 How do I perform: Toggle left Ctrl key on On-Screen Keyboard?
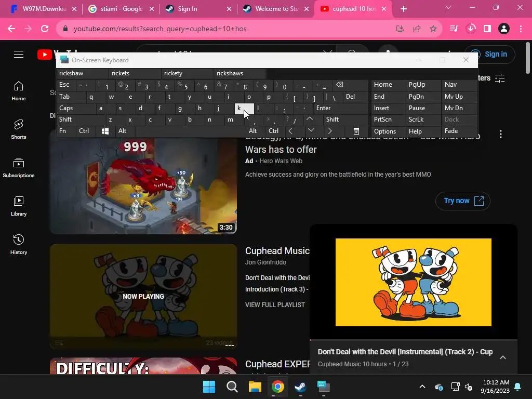(86, 131)
